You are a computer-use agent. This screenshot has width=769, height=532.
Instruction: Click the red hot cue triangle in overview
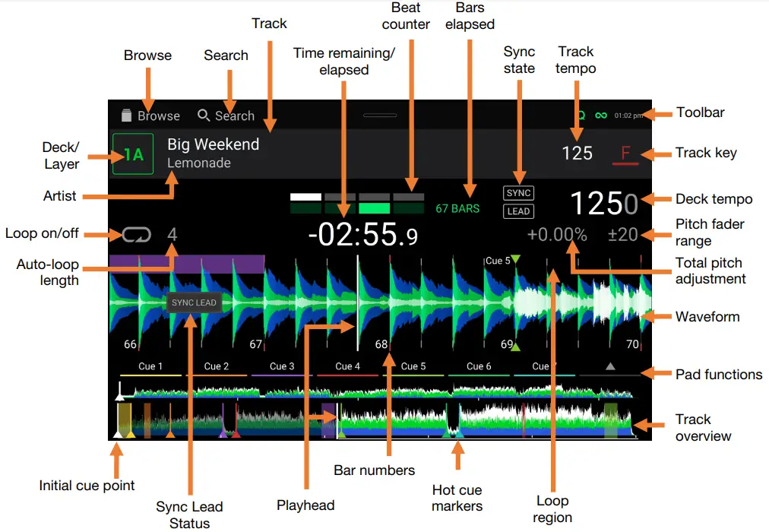pos(236,434)
